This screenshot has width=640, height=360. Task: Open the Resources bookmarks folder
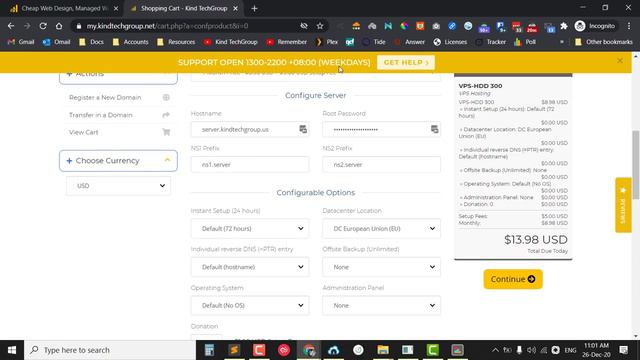click(176, 42)
